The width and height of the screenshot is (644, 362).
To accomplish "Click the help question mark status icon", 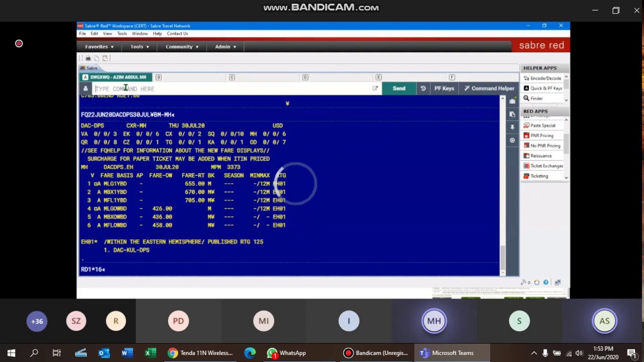I will pos(546,283).
